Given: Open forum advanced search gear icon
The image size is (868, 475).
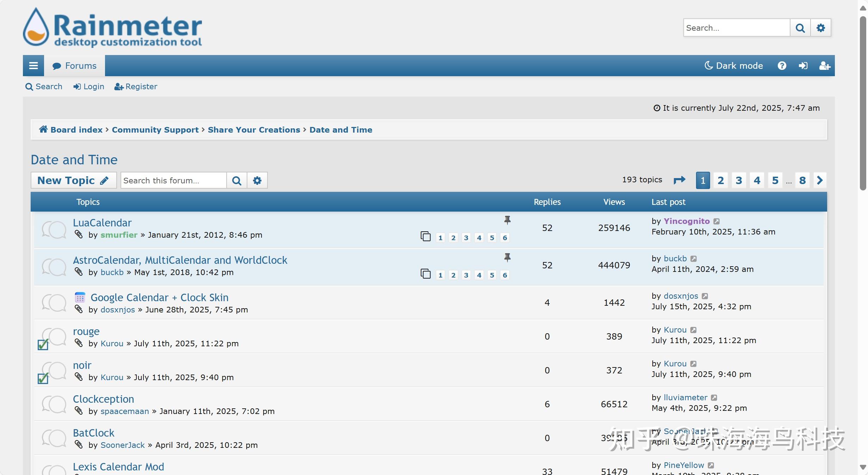Looking at the screenshot, I should pos(257,181).
